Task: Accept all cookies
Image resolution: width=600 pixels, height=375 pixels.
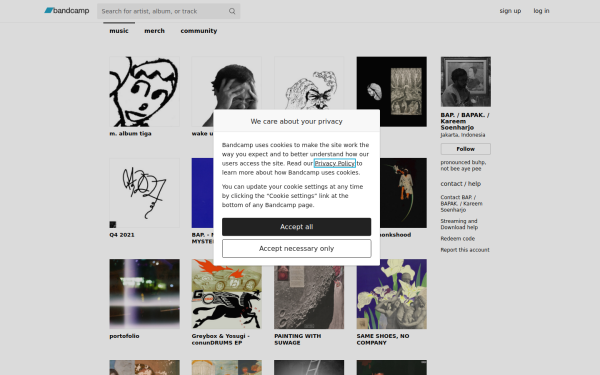Action: coord(297,227)
